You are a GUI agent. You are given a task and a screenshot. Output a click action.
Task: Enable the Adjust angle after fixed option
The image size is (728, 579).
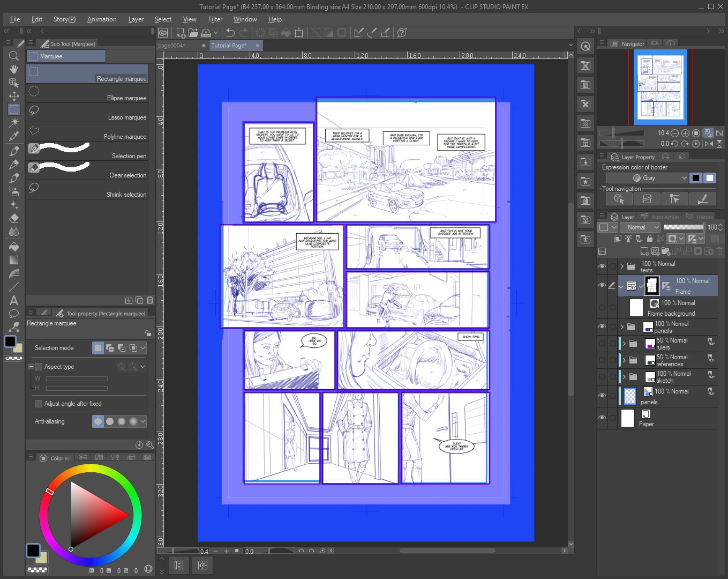(39, 403)
